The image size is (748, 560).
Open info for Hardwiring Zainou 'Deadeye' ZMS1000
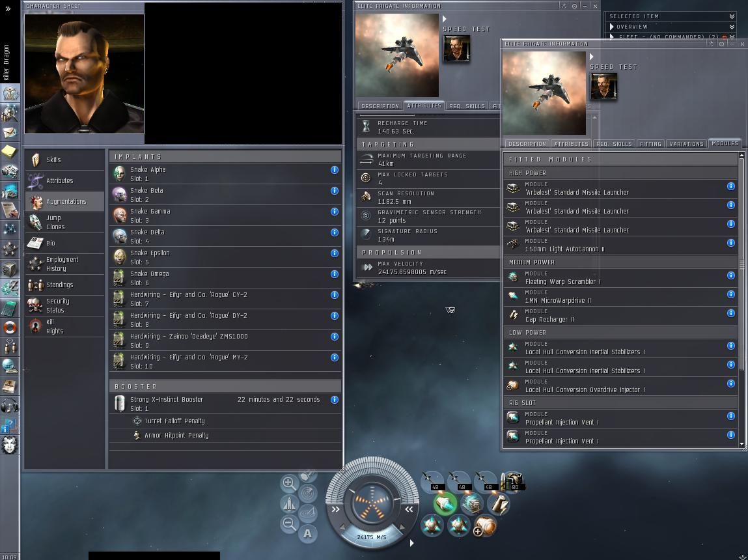pos(335,336)
